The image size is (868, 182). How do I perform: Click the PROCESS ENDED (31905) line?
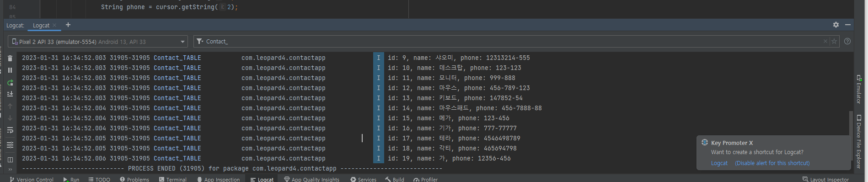coord(232,168)
